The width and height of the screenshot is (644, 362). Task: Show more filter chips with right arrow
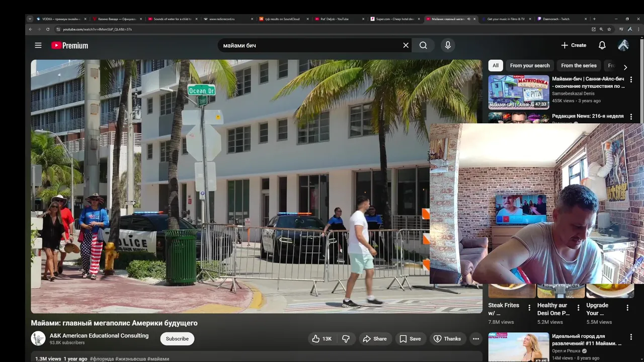click(625, 67)
